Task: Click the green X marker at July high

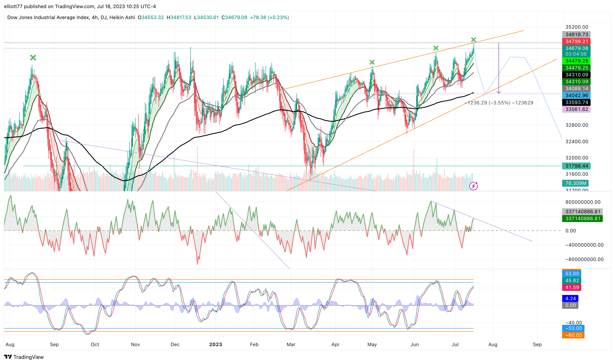Action: (x=474, y=40)
